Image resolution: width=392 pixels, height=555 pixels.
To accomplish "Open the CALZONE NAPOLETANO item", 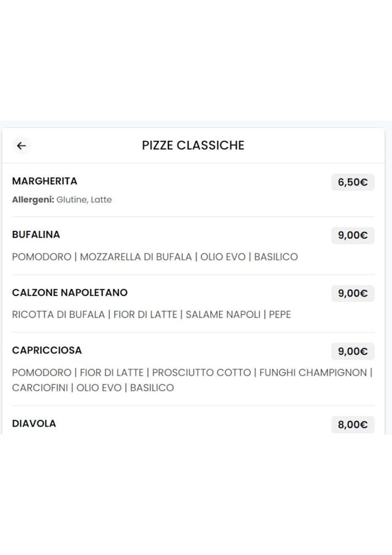I will (x=70, y=293).
